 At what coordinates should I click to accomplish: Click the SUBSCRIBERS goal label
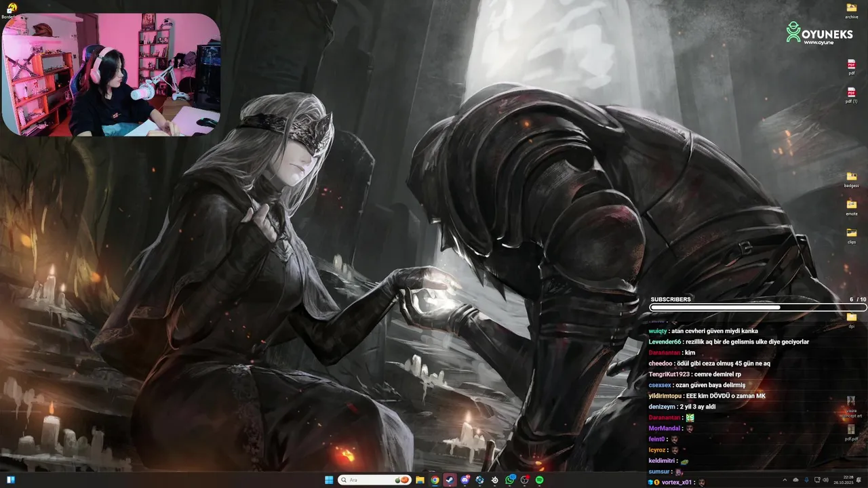(671, 299)
